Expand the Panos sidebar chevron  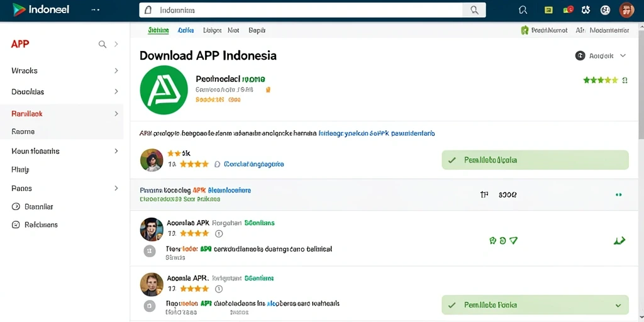116,188
